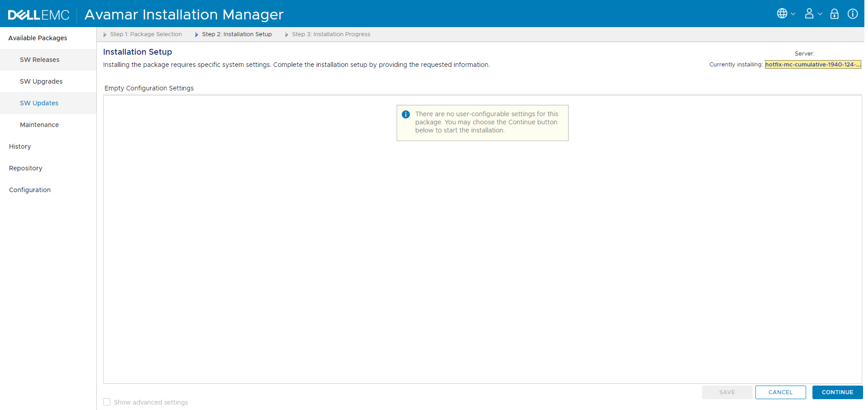
Task: Check the box next to Show advanced settings
Action: [x=107, y=401]
